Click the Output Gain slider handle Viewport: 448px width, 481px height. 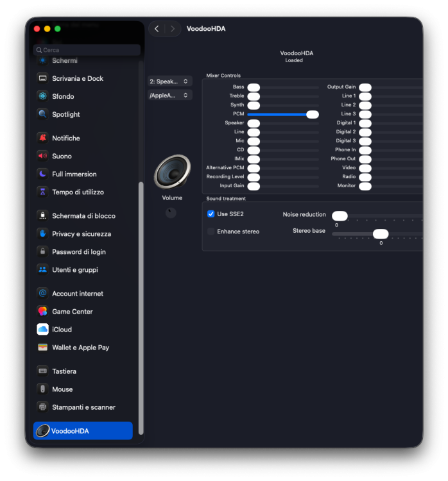[x=365, y=87]
